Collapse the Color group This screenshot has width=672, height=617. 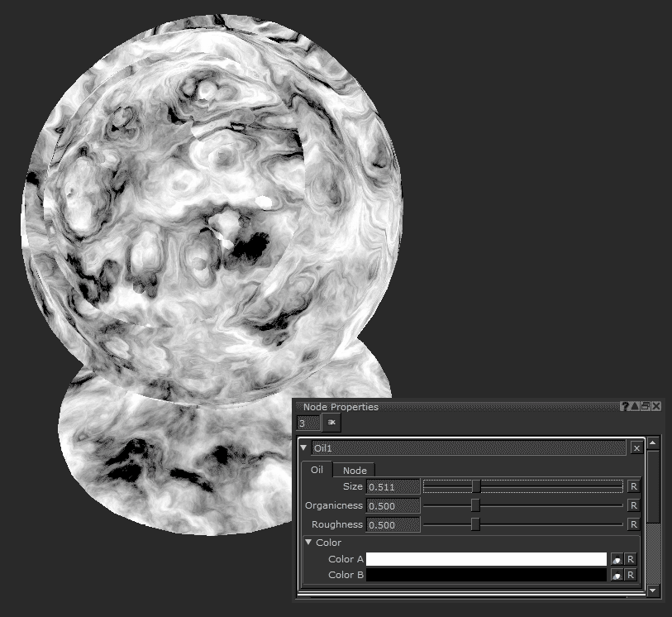point(308,543)
